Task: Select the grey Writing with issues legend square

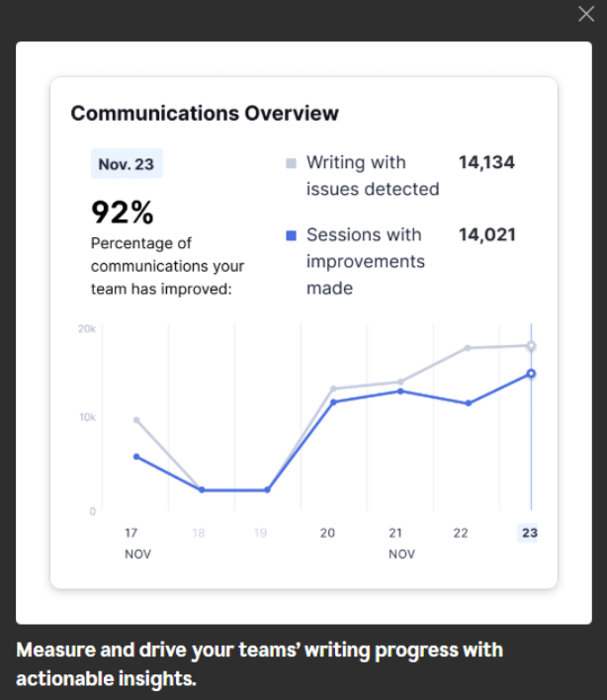Action: (291, 163)
